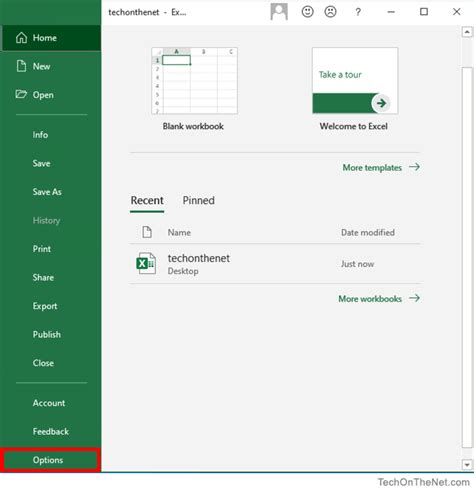Screen dimensions: 474x491
Task: Click the Excel file icon for techonthenet
Action: tap(146, 263)
